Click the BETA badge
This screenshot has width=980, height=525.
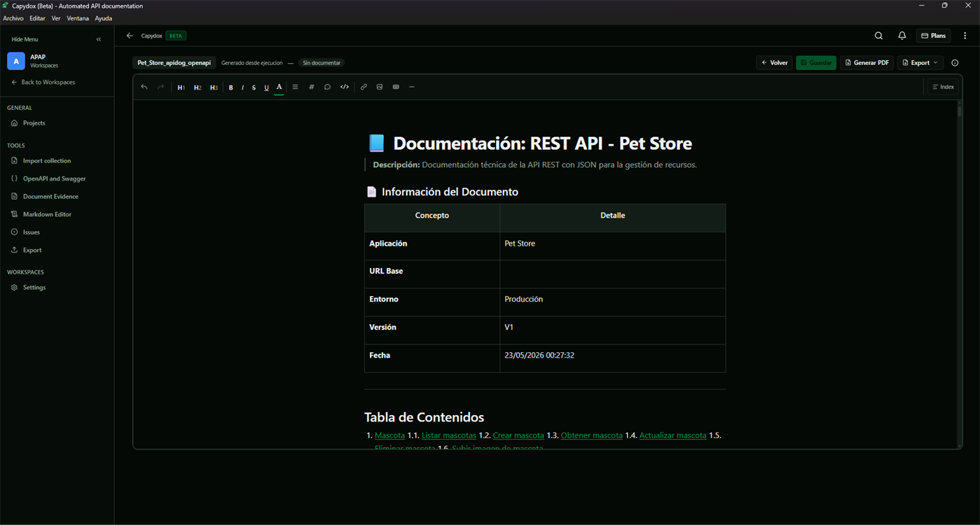point(176,36)
